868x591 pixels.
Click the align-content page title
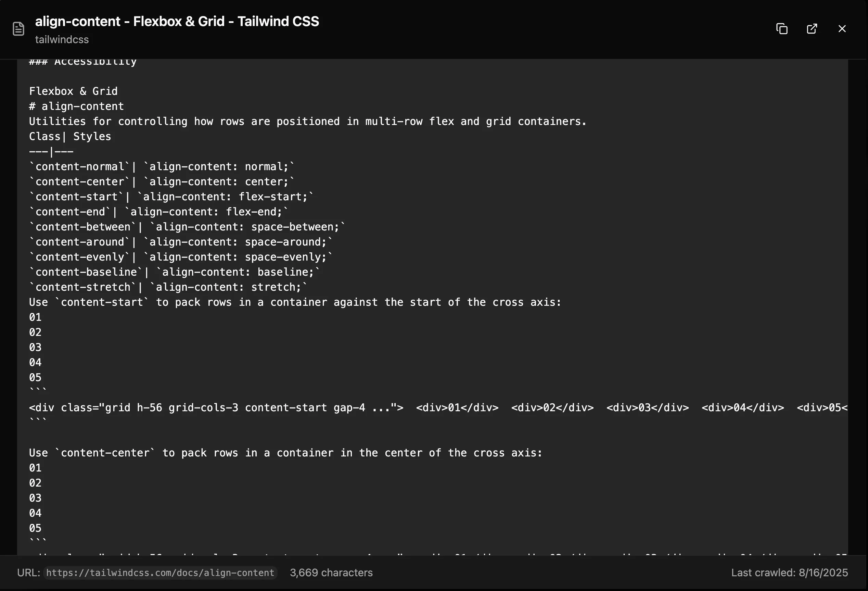pyautogui.click(x=177, y=21)
